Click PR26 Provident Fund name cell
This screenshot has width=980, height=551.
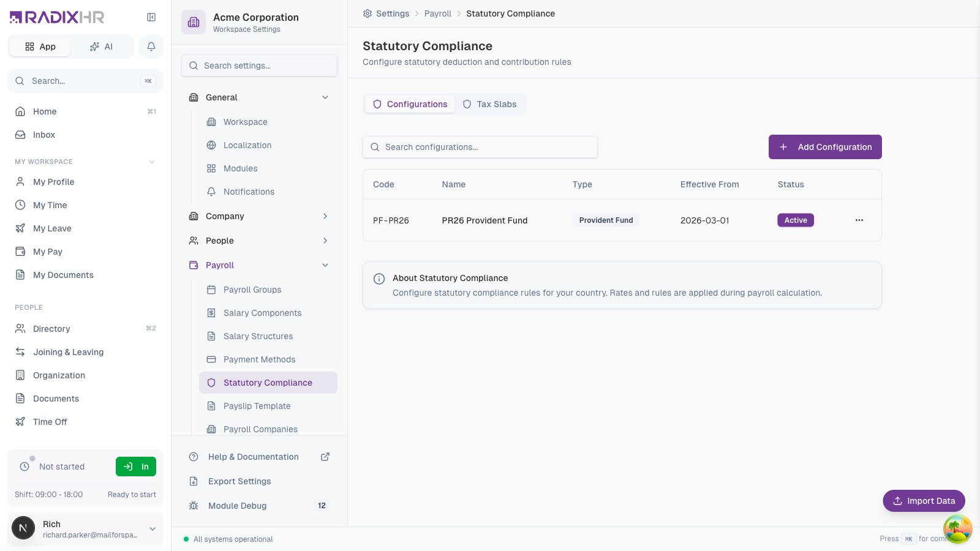[484, 220]
